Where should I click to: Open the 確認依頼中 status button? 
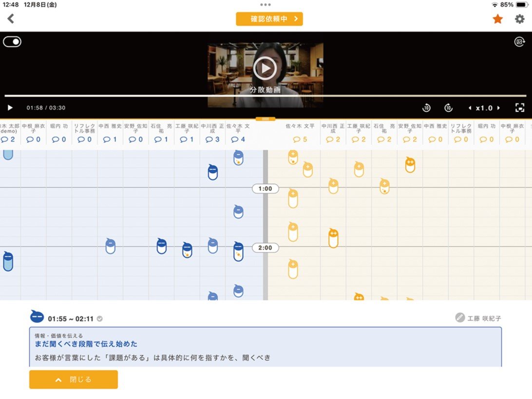pyautogui.click(x=269, y=19)
